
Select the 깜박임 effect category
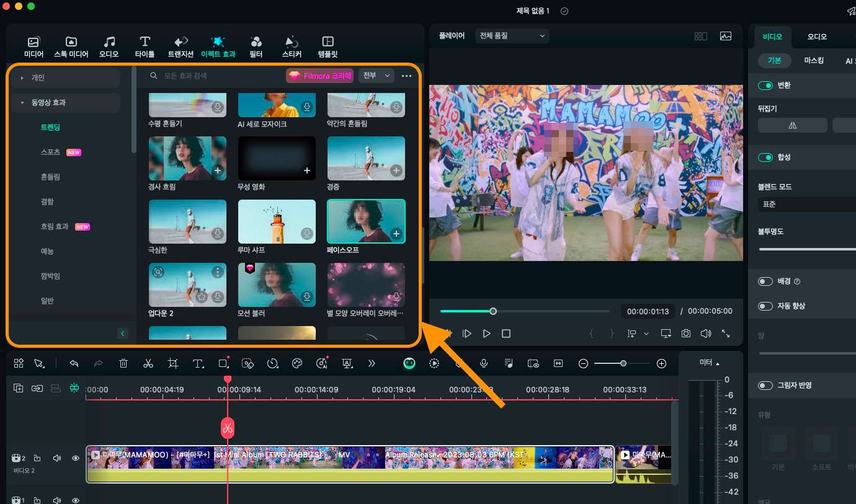point(50,276)
